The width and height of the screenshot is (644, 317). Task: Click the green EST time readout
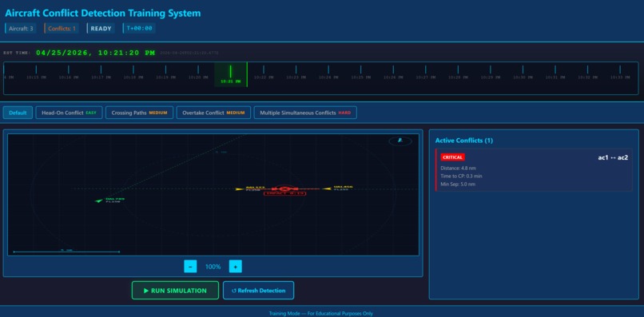96,53
